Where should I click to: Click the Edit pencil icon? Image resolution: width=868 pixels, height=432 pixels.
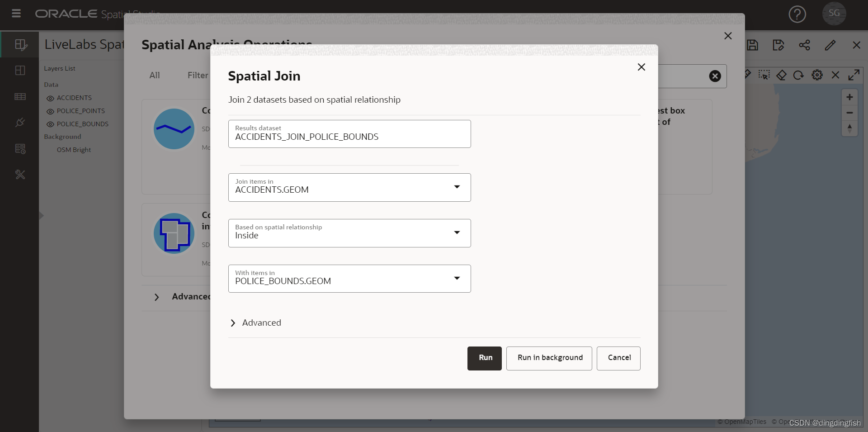pos(830,45)
